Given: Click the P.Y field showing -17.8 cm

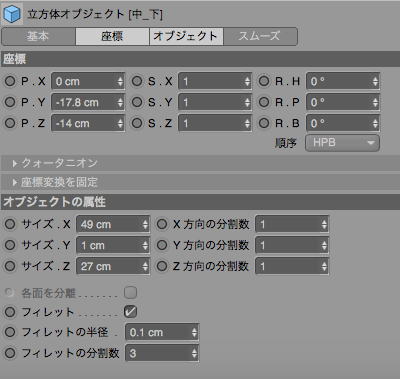Looking at the screenshot, I should (x=88, y=102).
